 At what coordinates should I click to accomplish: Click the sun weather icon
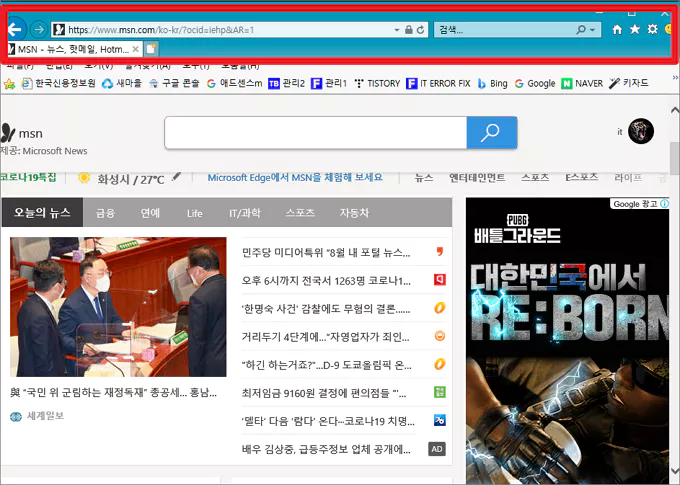click(84, 178)
